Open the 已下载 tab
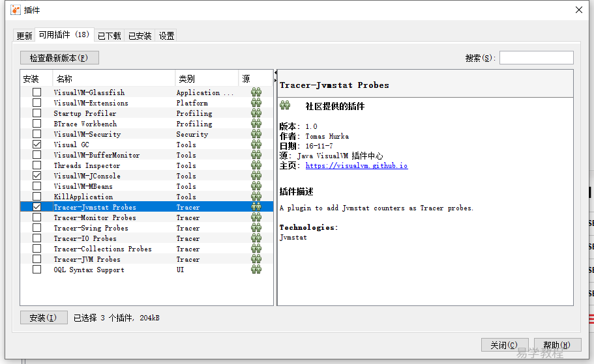Viewport: 594px width, 364px height. click(x=109, y=36)
